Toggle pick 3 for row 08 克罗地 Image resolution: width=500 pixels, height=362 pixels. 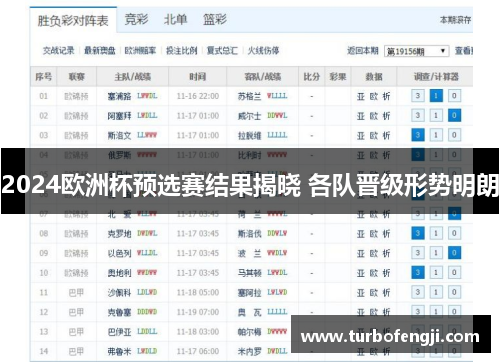click(x=418, y=233)
